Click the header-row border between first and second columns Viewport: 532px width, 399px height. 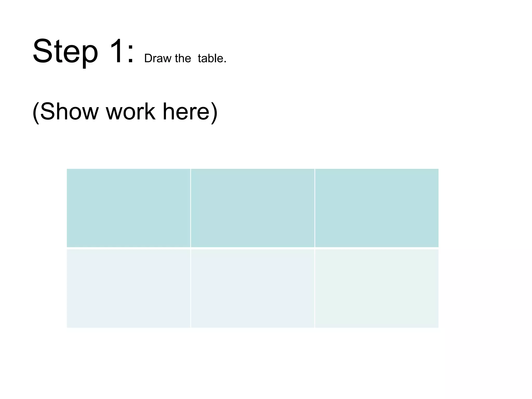pyautogui.click(x=191, y=208)
